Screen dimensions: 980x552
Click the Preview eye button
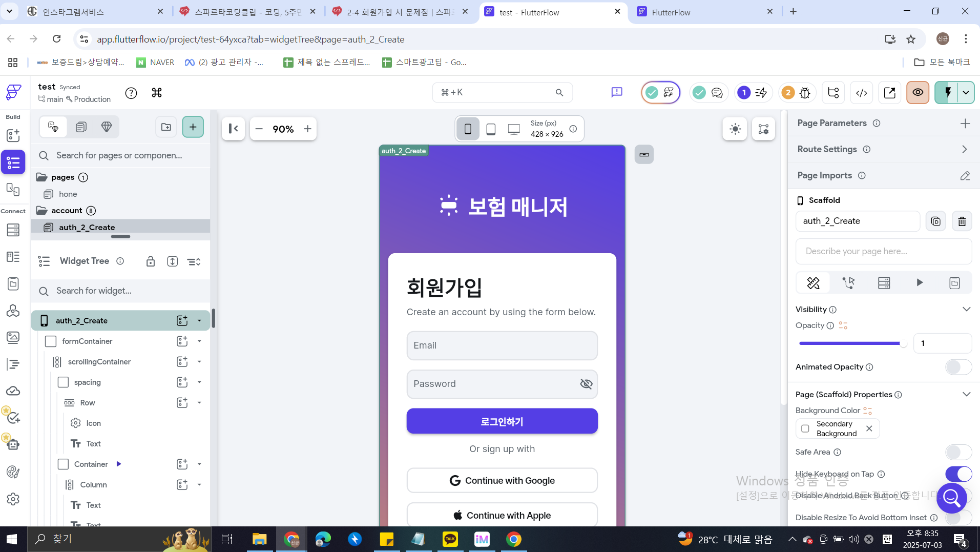point(918,93)
